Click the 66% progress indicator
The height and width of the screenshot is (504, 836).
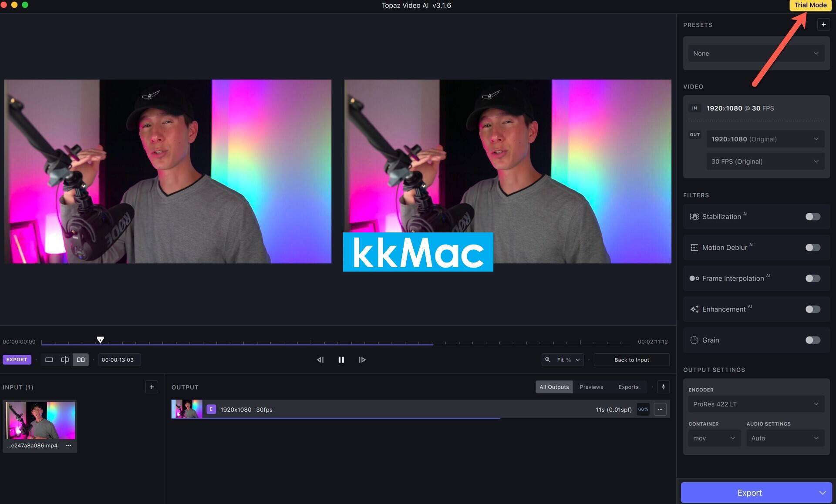click(x=643, y=409)
